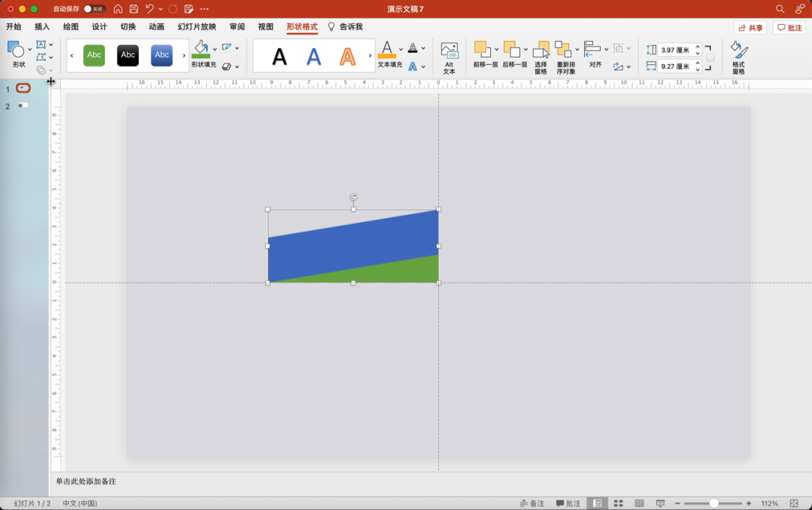Open the 设计 ribbon tab
This screenshot has height=510, width=812.
pyautogui.click(x=99, y=26)
